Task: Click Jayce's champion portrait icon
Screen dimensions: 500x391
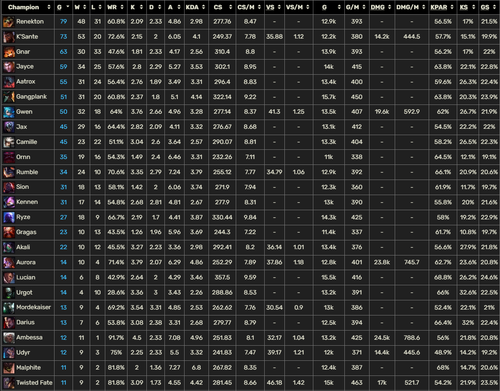Action: [x=9, y=67]
